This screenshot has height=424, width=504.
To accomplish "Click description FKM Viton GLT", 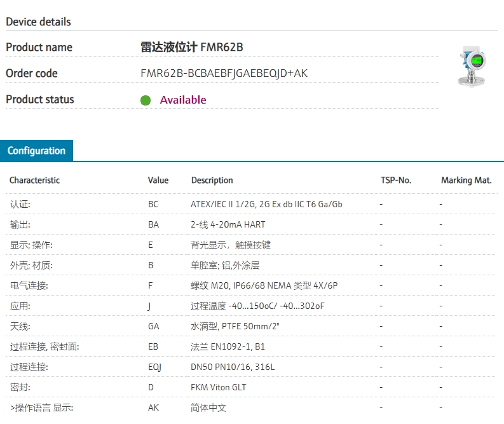I will [219, 387].
